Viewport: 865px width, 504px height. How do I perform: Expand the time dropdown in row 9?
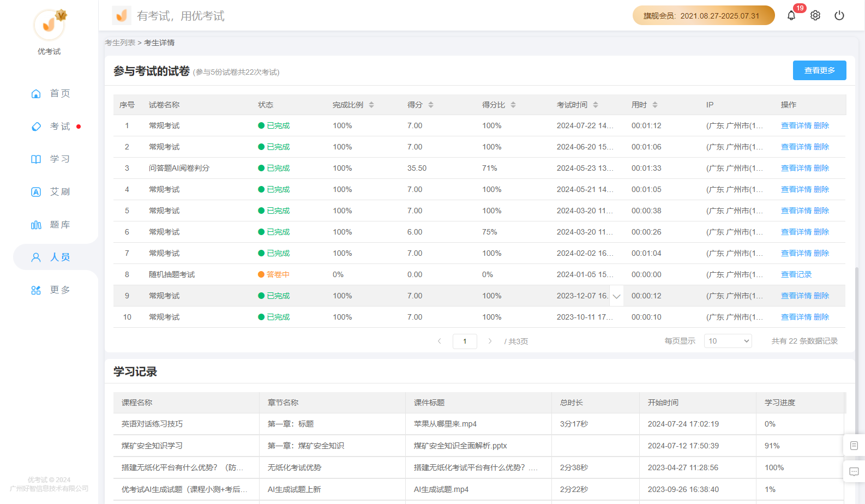tap(617, 296)
